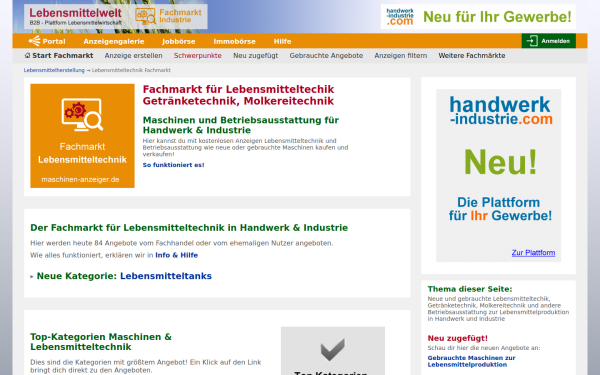Viewport: 600px width, 375px height.
Task: Click the monitor-gear icon in orange tile
Action: 82,115
